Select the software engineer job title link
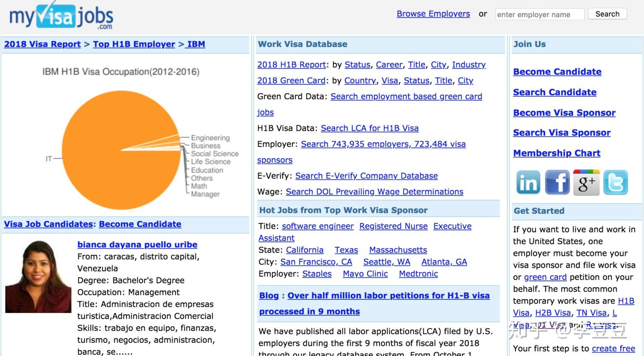Image resolution: width=644 pixels, height=356 pixels. tap(318, 226)
